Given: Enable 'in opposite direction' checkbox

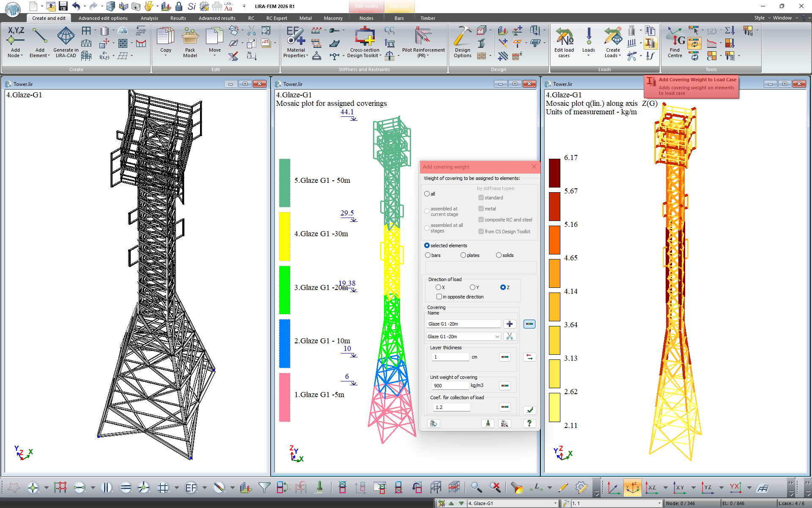Looking at the screenshot, I should pyautogui.click(x=460, y=297).
